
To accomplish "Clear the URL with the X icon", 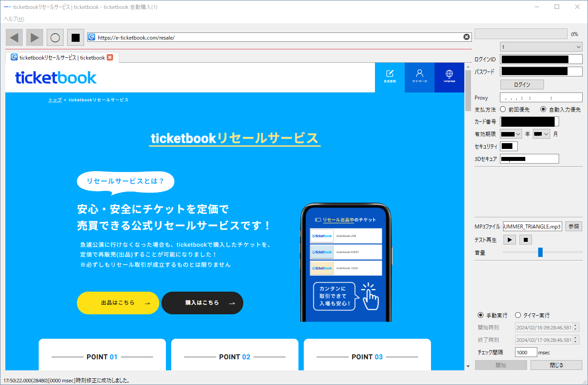I will 467,37.
